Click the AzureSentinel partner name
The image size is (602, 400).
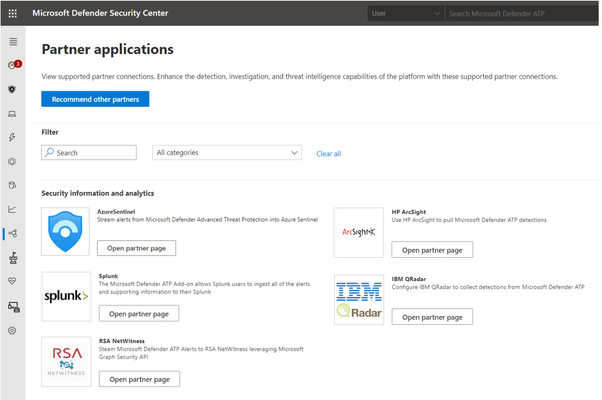click(x=116, y=212)
